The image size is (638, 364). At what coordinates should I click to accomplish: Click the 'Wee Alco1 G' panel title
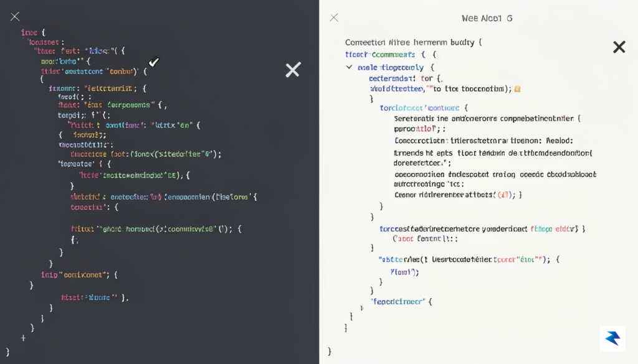[487, 18]
